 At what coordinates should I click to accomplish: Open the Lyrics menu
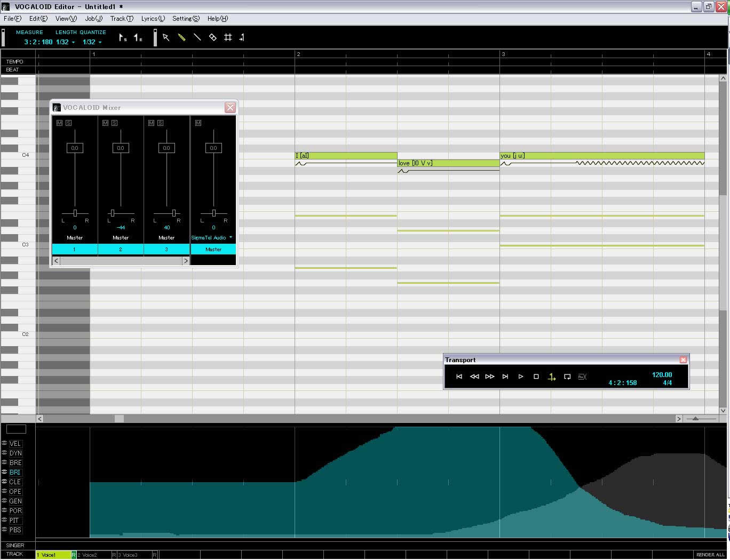point(153,18)
